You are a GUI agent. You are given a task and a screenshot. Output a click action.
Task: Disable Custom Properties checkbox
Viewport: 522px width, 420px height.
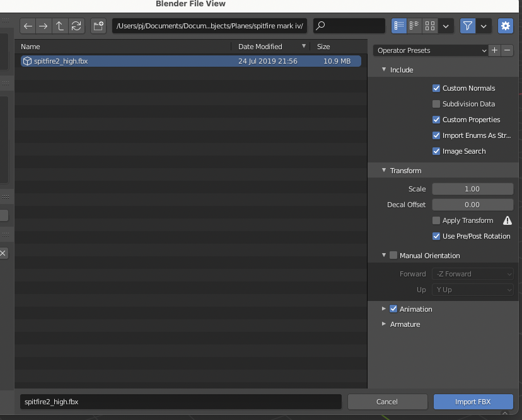pyautogui.click(x=436, y=120)
